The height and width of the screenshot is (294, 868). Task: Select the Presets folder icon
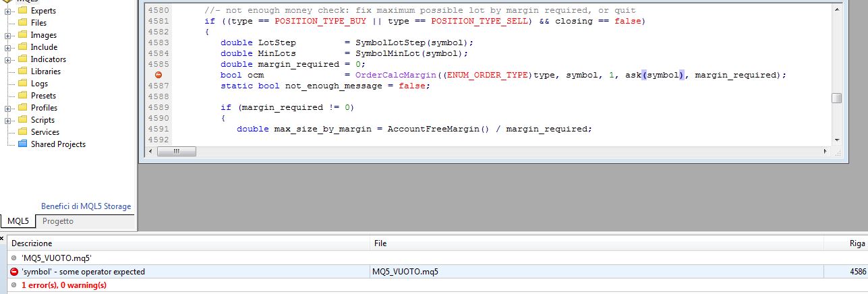click(x=22, y=96)
